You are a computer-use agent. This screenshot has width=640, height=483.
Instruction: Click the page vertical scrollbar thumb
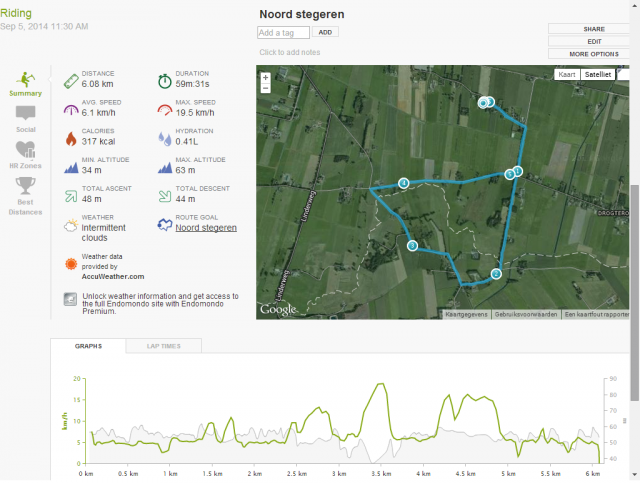tap(634, 292)
